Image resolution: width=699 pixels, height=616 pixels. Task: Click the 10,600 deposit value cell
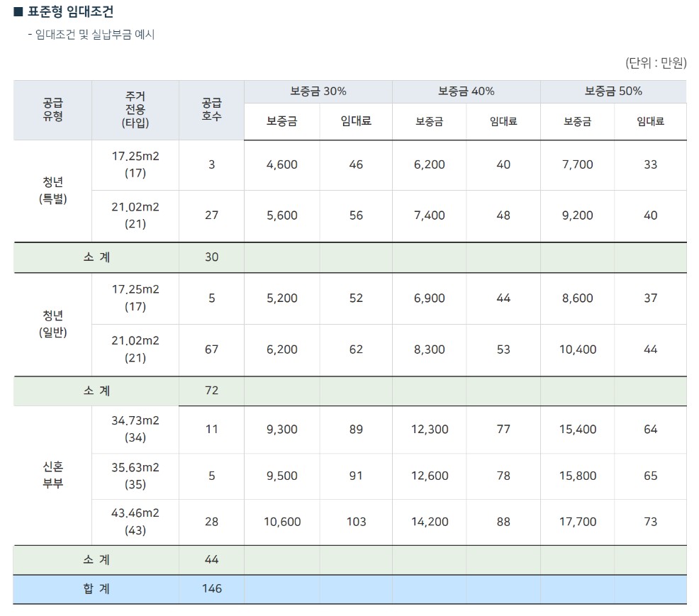coord(281,521)
